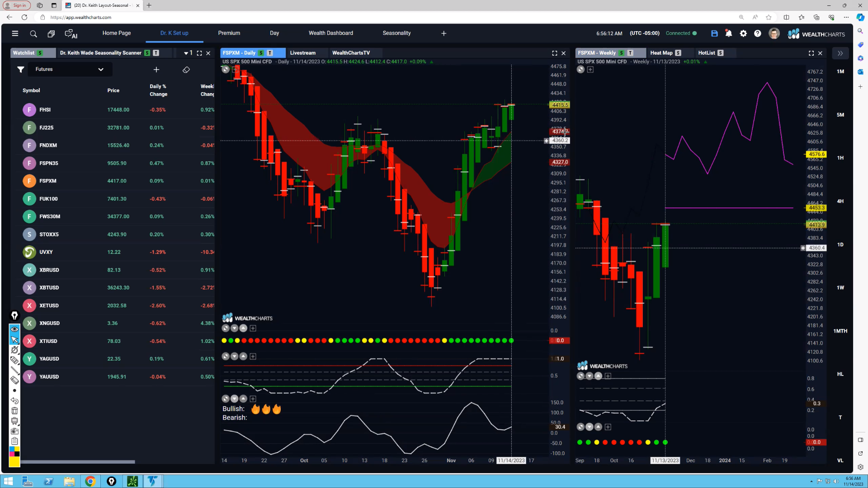Toggle the S badge on HotList tab

721,53
